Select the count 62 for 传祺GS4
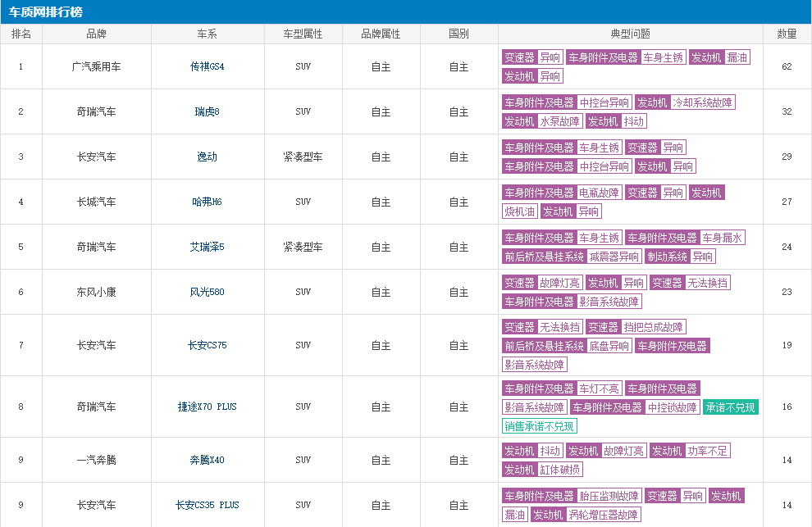812x527 pixels. point(787,66)
